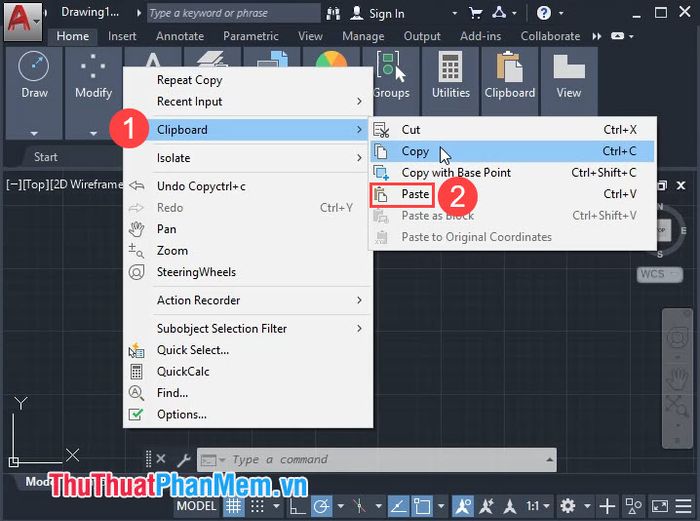
Task: Expand the command history arrow
Action: click(550, 459)
